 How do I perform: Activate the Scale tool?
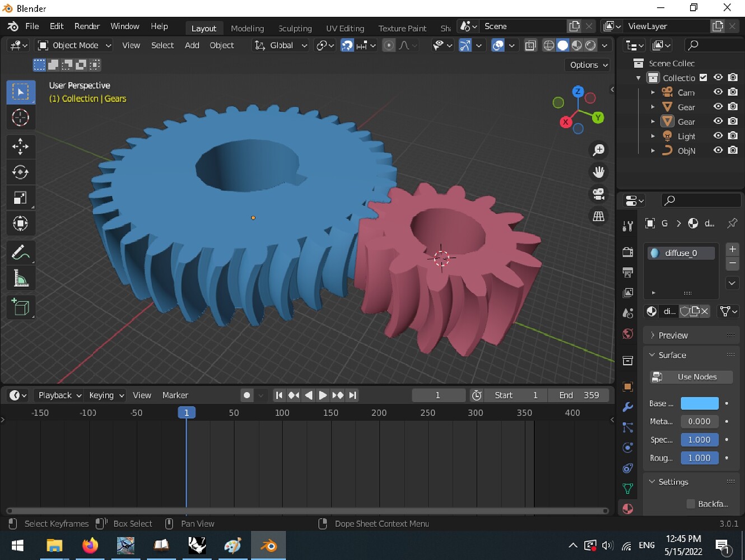(x=21, y=198)
